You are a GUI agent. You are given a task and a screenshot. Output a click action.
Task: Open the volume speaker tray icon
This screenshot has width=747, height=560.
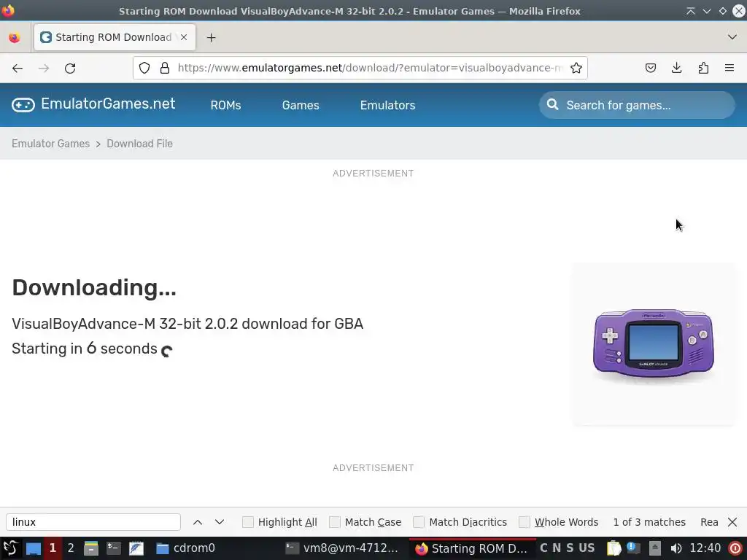click(676, 548)
